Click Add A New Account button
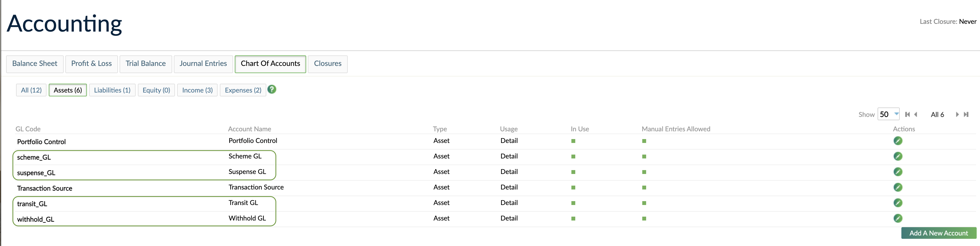Screen dimensions: 980x246 pos(938,233)
